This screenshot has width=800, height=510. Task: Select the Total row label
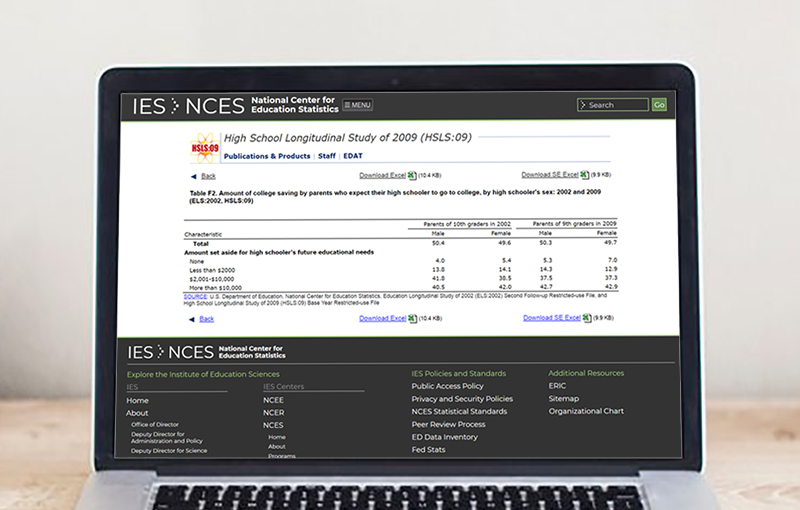click(x=201, y=244)
